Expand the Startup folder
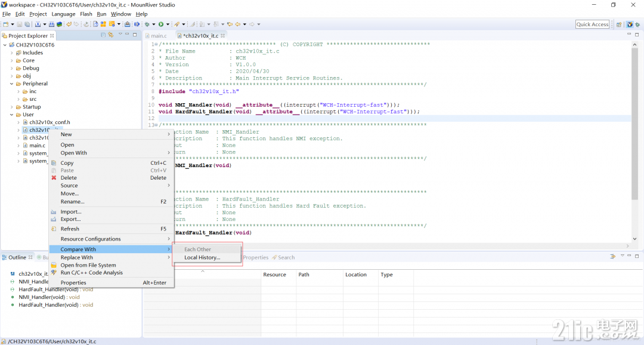The height and width of the screenshot is (345, 644). point(11,107)
